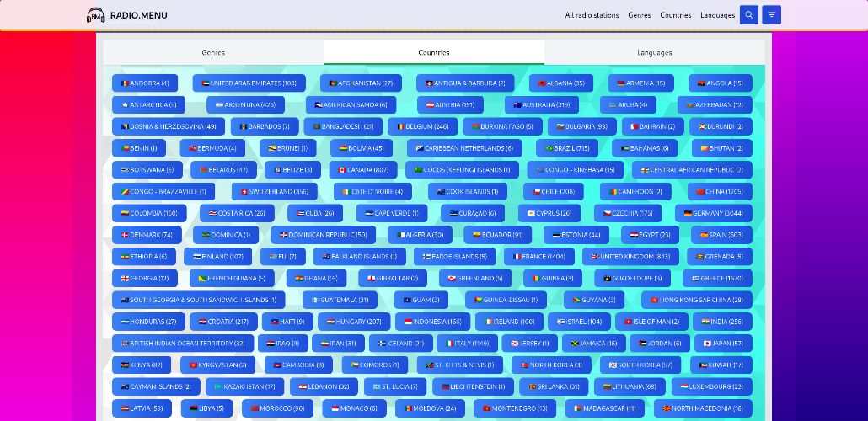Select Andorra (4) country button
868x421 pixels.
(x=145, y=83)
